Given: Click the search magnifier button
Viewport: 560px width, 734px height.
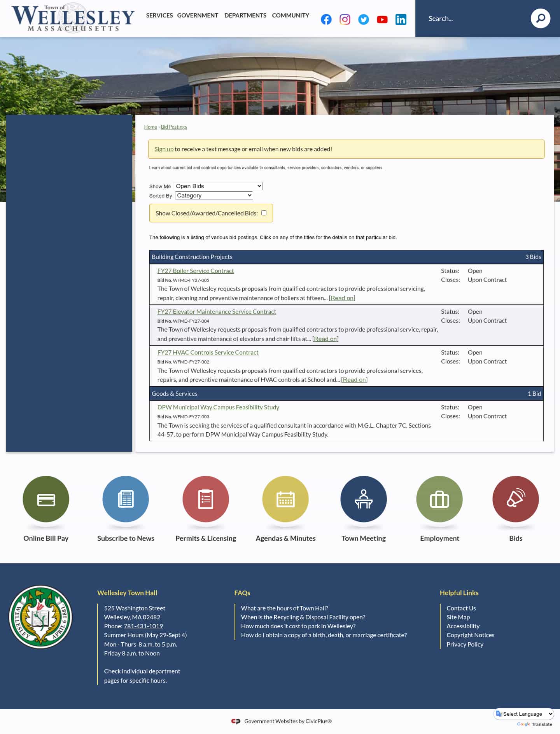Looking at the screenshot, I should click(x=541, y=18).
